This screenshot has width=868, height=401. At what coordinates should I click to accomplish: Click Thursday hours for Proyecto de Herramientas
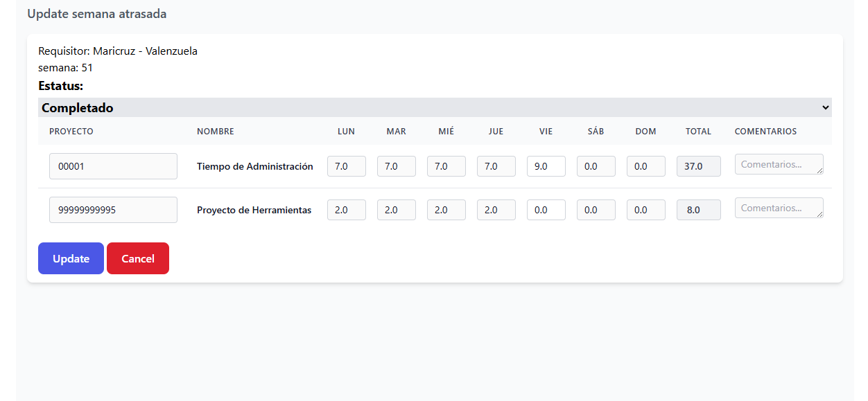pos(496,210)
